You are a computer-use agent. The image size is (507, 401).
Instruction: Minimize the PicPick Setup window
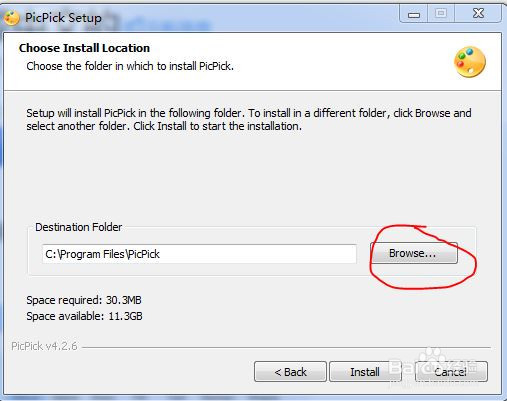pyautogui.click(x=414, y=14)
